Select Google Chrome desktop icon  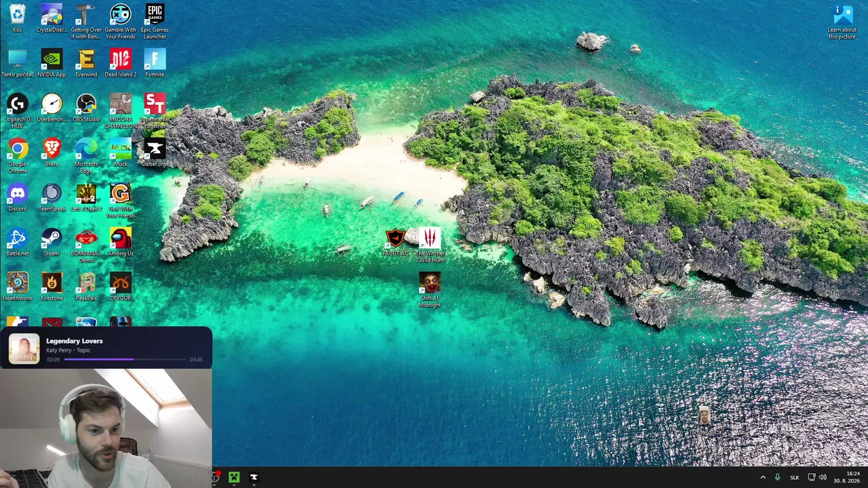click(18, 156)
